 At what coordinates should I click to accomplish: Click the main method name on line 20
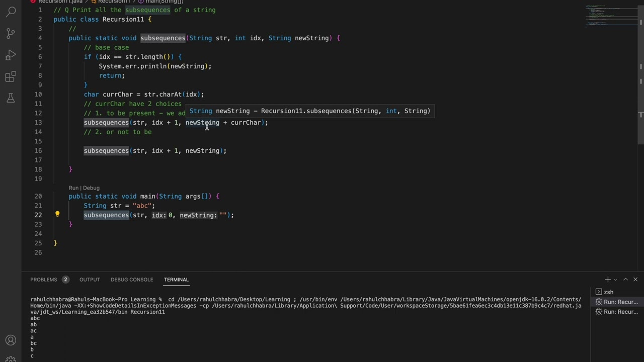pos(148,197)
